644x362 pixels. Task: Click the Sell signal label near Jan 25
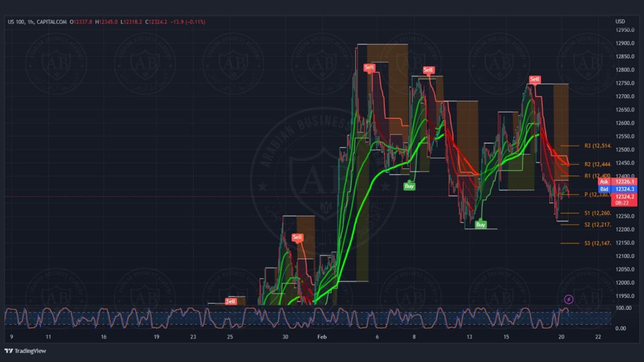pos(231,301)
